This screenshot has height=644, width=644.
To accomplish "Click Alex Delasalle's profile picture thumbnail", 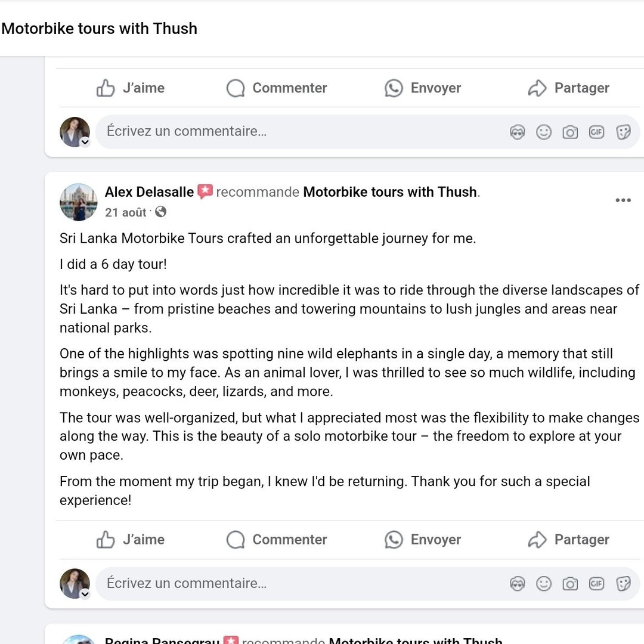I will [x=79, y=202].
